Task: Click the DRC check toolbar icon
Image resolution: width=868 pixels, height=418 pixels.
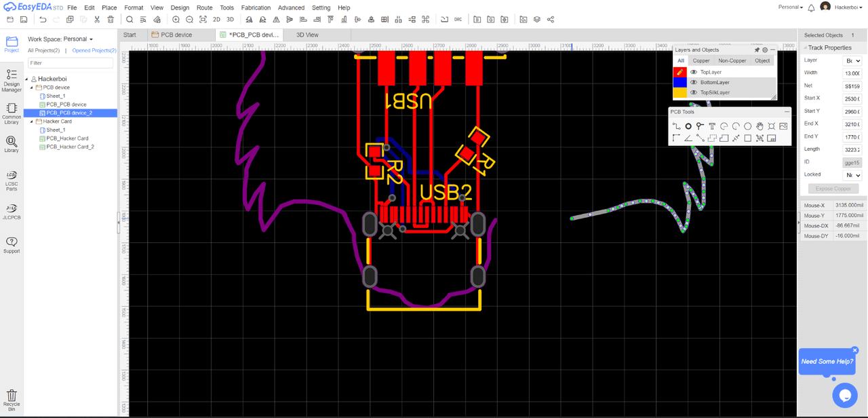Action: (x=458, y=20)
